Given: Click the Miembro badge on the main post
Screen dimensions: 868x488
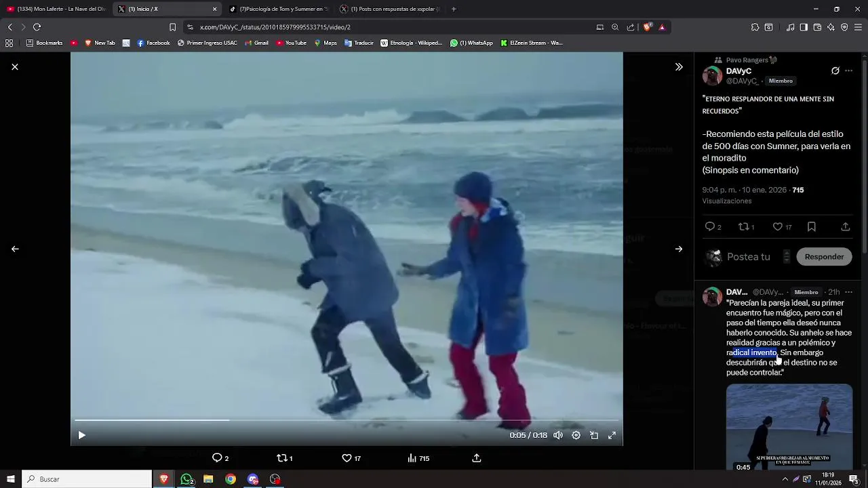Looking at the screenshot, I should point(781,81).
